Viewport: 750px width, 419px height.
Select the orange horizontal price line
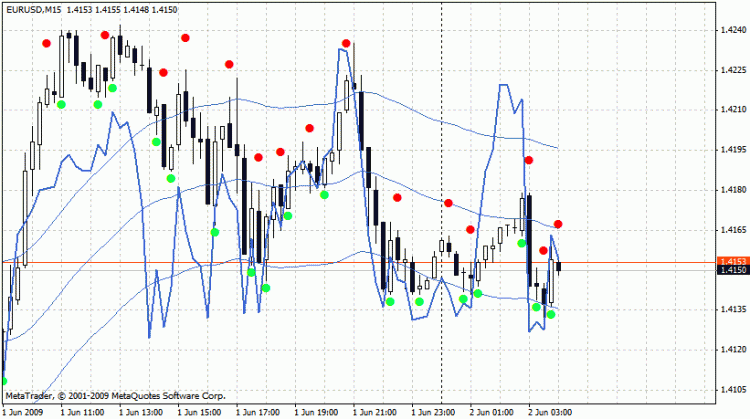300,262
